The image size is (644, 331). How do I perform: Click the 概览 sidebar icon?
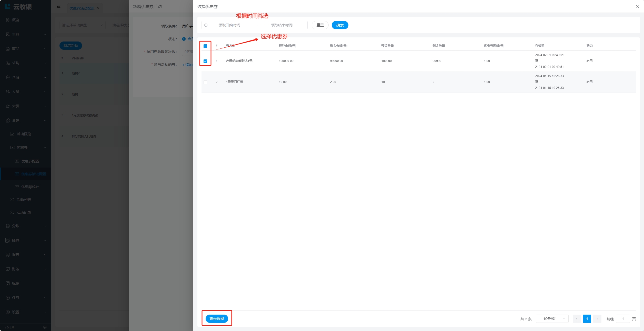(8, 20)
